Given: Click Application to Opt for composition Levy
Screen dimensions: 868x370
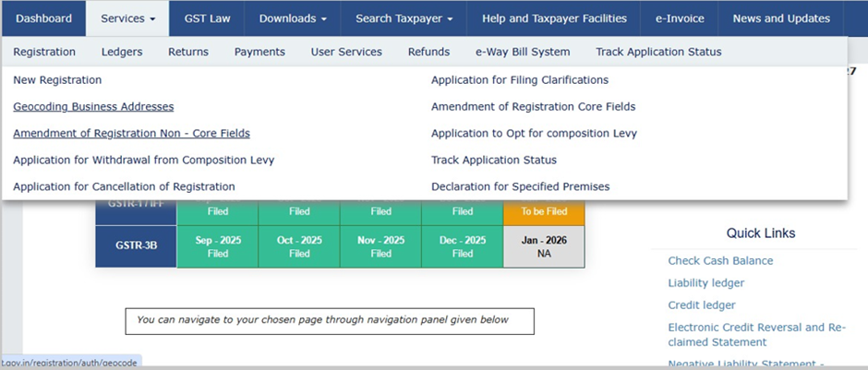Looking at the screenshot, I should tap(534, 134).
